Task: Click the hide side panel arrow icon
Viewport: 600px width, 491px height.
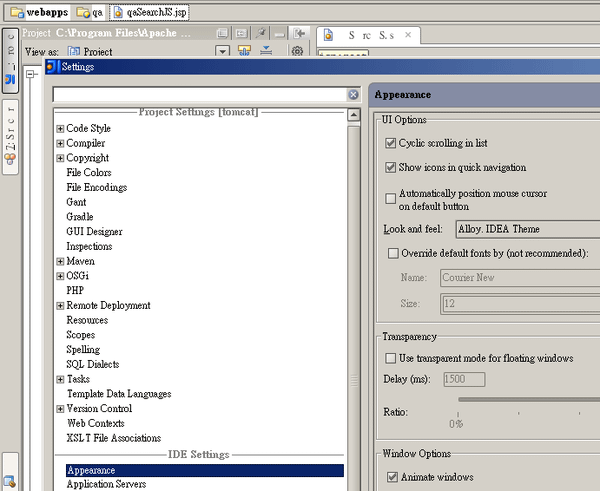Action: (299, 33)
